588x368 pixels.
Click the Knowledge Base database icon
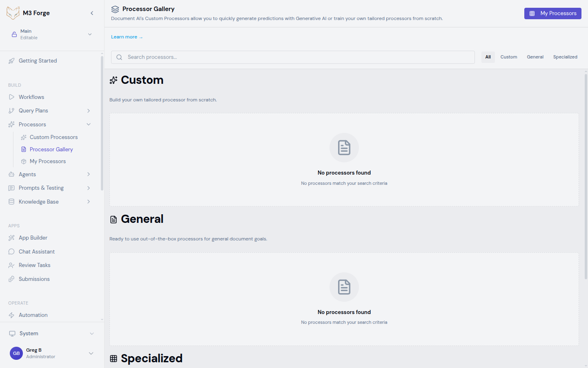[x=11, y=202]
